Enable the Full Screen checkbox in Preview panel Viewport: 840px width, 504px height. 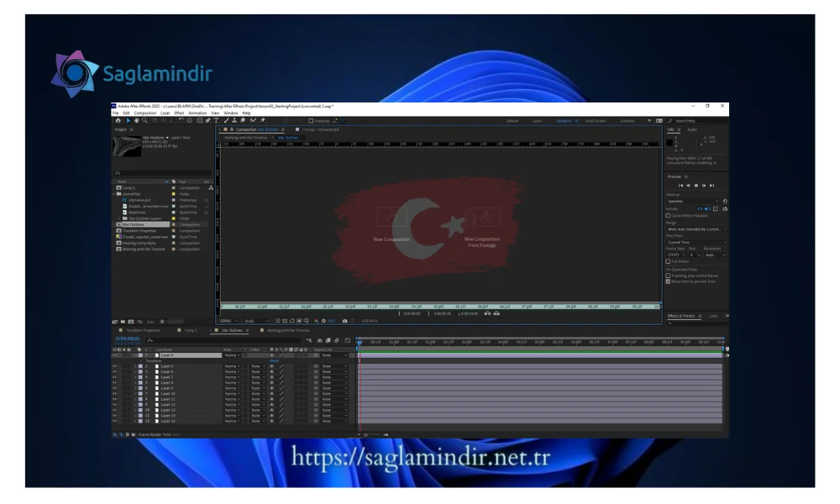coord(668,261)
